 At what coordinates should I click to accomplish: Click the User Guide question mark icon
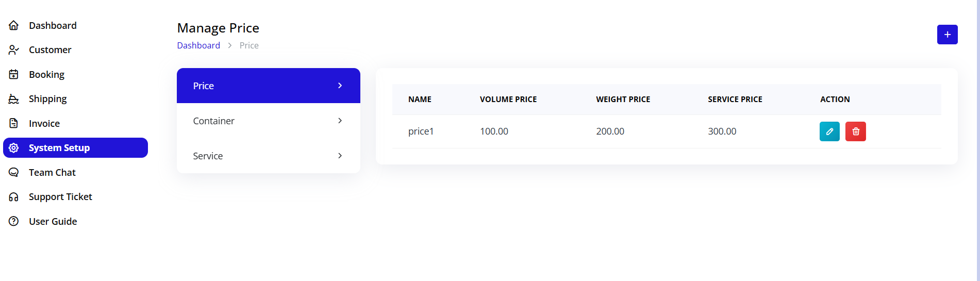point(14,221)
